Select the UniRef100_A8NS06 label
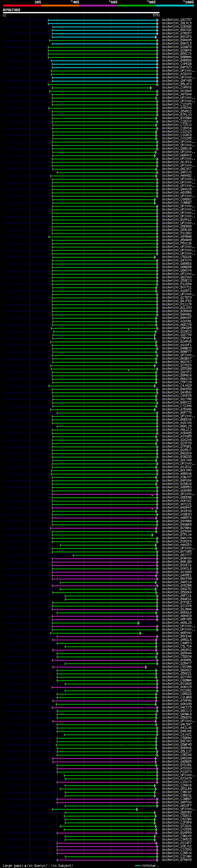This screenshot has height=868, width=197. click(x=177, y=474)
